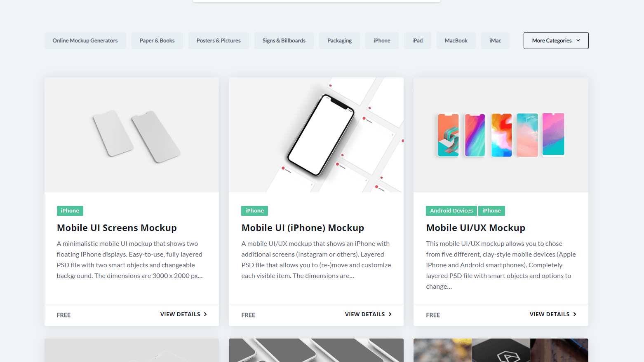The width and height of the screenshot is (644, 362).
Task: Expand View Details chevron on Mobile UI Screens Mockup
Action: (205, 314)
